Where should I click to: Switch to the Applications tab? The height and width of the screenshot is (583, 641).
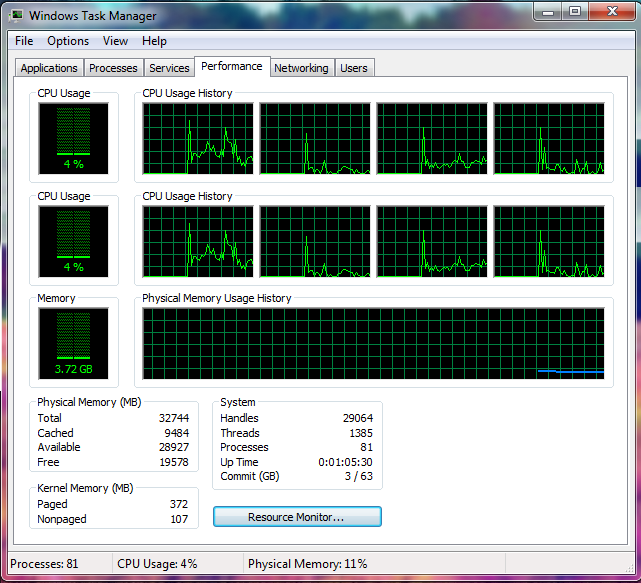point(49,68)
